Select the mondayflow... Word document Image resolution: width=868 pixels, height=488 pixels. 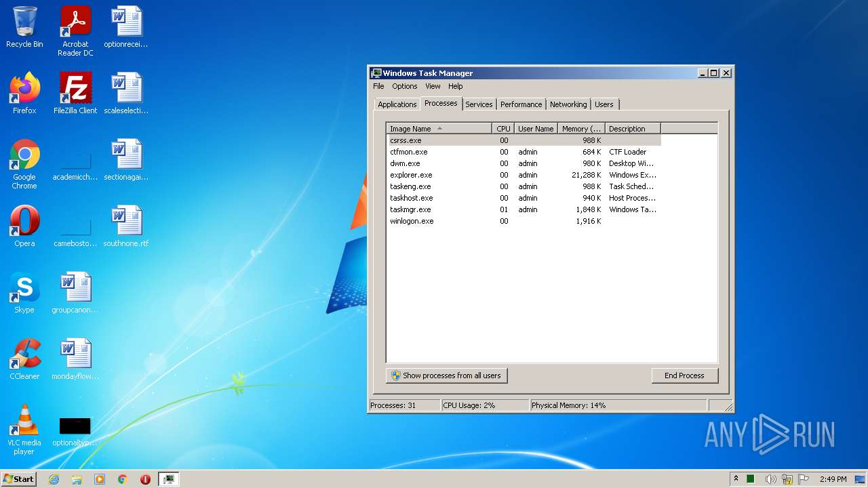(75, 359)
